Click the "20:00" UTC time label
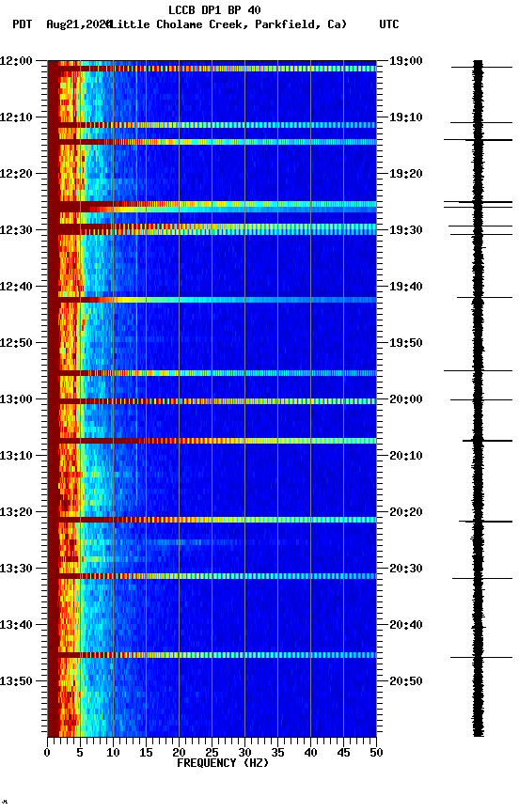Image resolution: width=519 pixels, height=812 pixels. [x=406, y=399]
